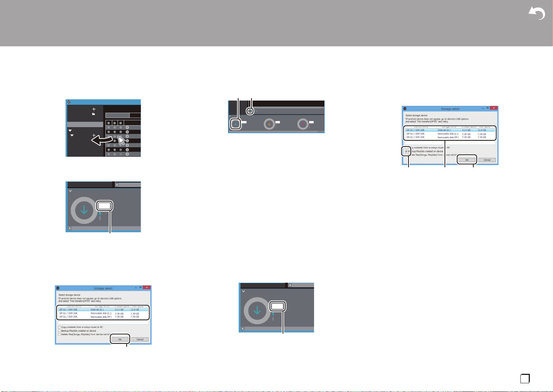This screenshot has height=392, width=553.
Task: Click the upper plus icon in dark sidebar
Action: click(94, 109)
